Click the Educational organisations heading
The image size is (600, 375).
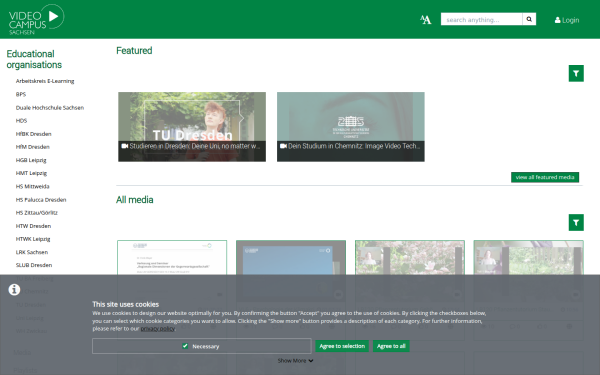pos(34,59)
